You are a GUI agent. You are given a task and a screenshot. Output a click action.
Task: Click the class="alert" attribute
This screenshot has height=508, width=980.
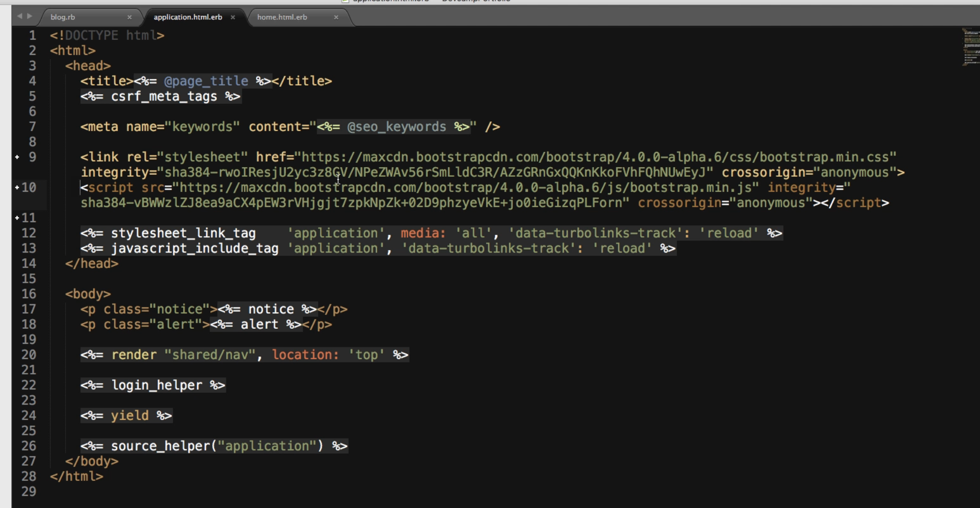(x=152, y=324)
